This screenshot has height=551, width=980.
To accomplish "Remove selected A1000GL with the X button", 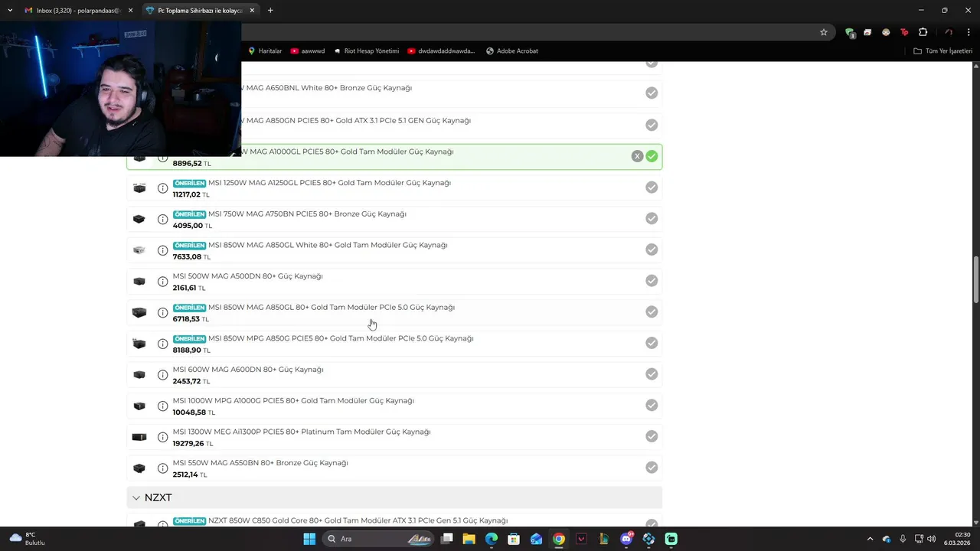I will (637, 156).
